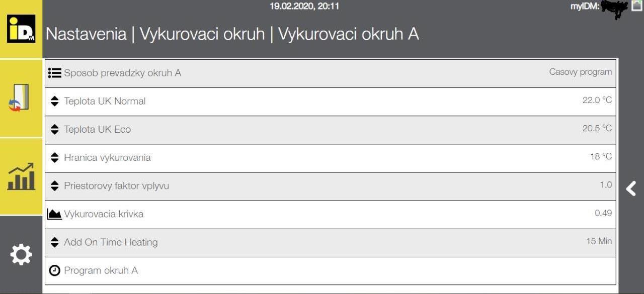Image resolution: width=644 pixels, height=294 pixels.
Task: Click the list icon beside Sposob prevadzky
Action: pyautogui.click(x=54, y=73)
